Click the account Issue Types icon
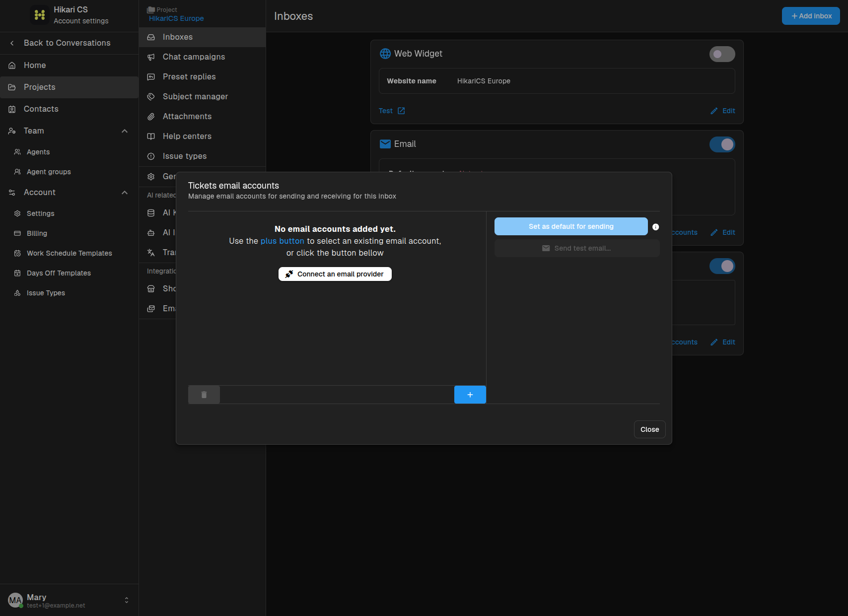Image resolution: width=848 pixels, height=616 pixels. pos(17,293)
